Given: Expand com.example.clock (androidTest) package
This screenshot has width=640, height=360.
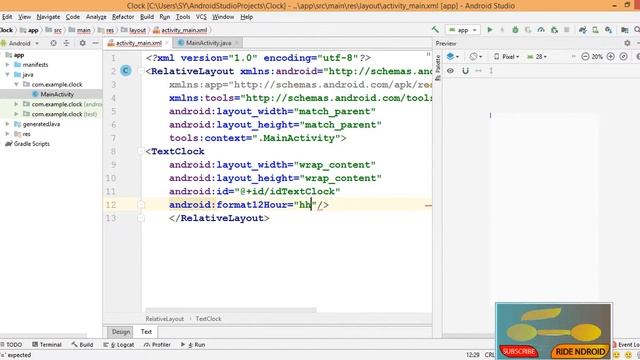Looking at the screenshot, I should coord(16,104).
